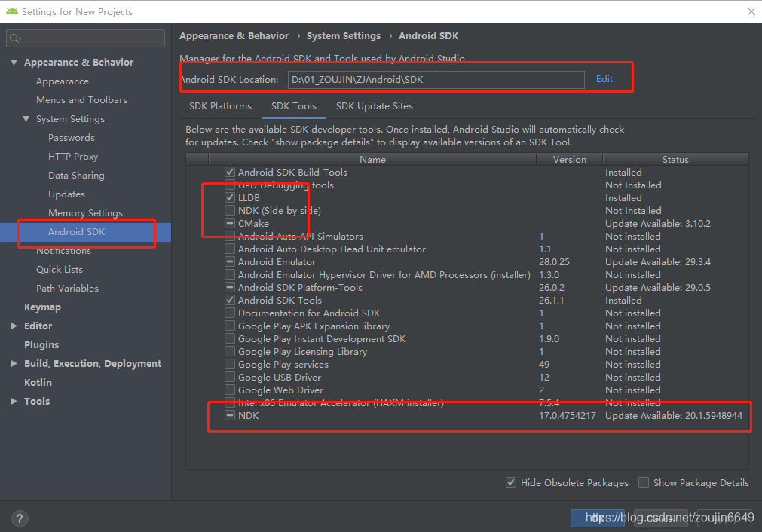
Task: Check Google Play APK Expansion library
Action: (x=230, y=326)
